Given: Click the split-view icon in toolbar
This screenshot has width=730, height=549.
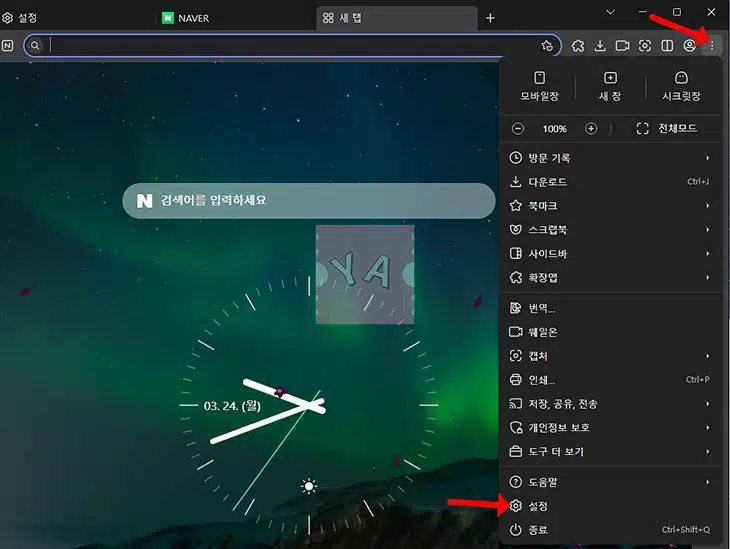Looking at the screenshot, I should pos(667,45).
